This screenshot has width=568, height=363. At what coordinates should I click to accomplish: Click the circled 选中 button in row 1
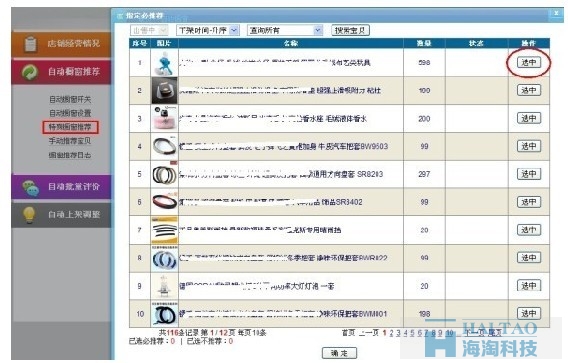click(x=529, y=62)
